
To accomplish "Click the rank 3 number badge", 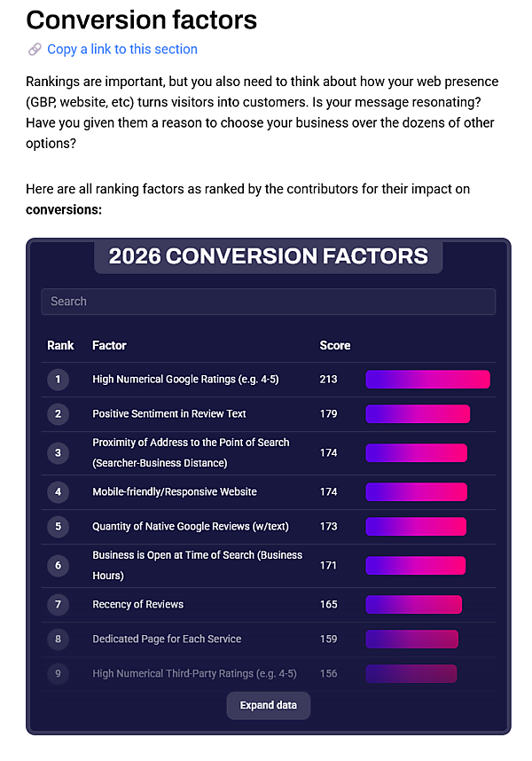I will tap(58, 452).
